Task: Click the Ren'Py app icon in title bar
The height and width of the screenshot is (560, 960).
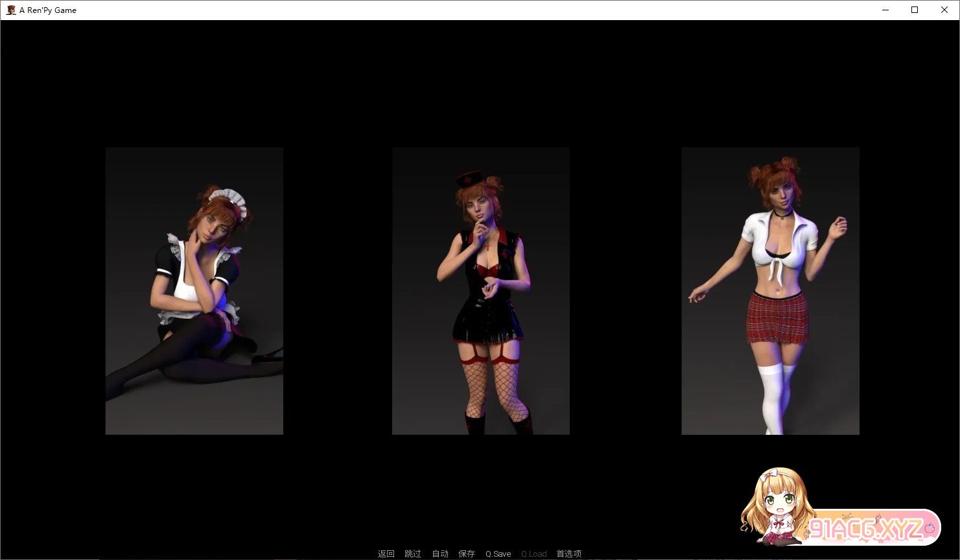Action: tap(11, 10)
